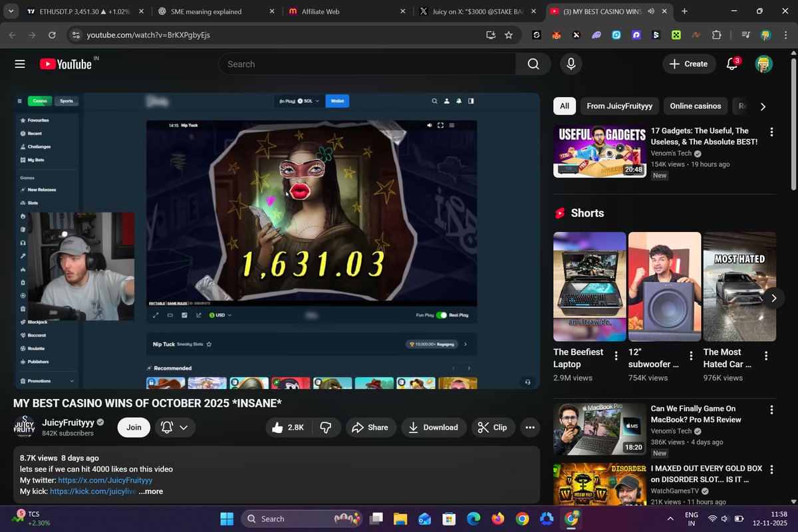This screenshot has width=798, height=532.
Task: Show hidden system tray icons
Action: tap(670, 519)
